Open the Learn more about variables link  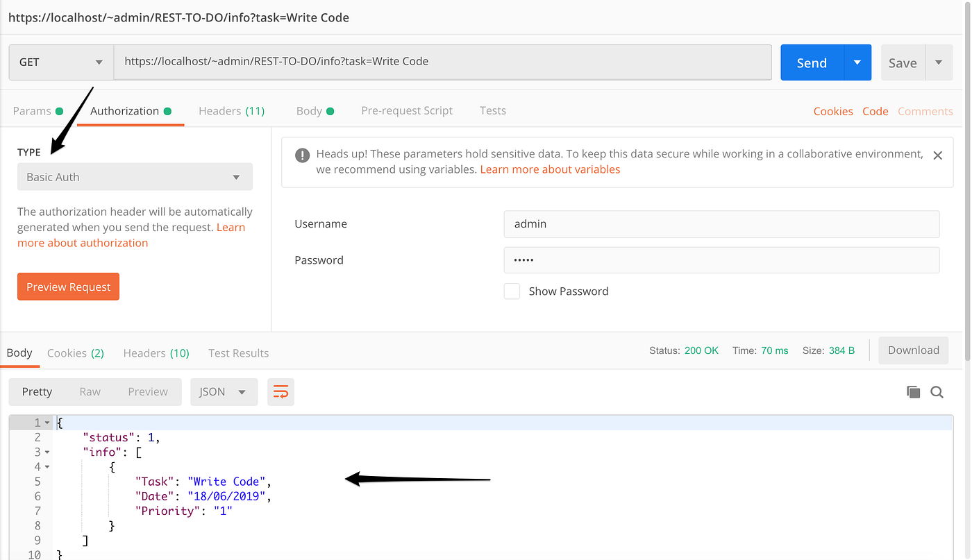tap(550, 169)
